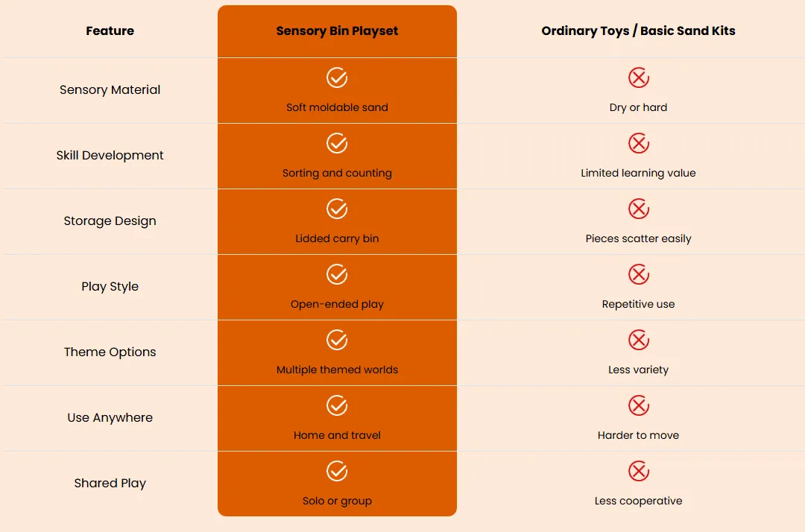Select the Sensory Bin Playset column header

(x=337, y=31)
